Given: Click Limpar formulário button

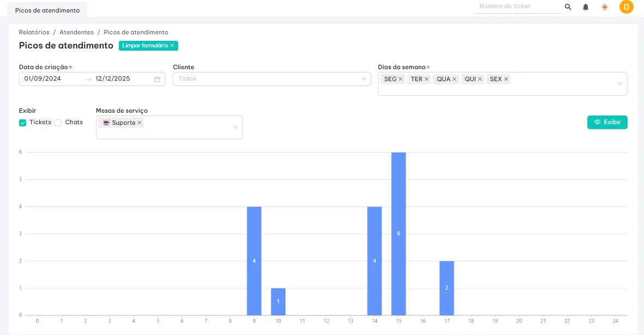Looking at the screenshot, I should 148,46.
